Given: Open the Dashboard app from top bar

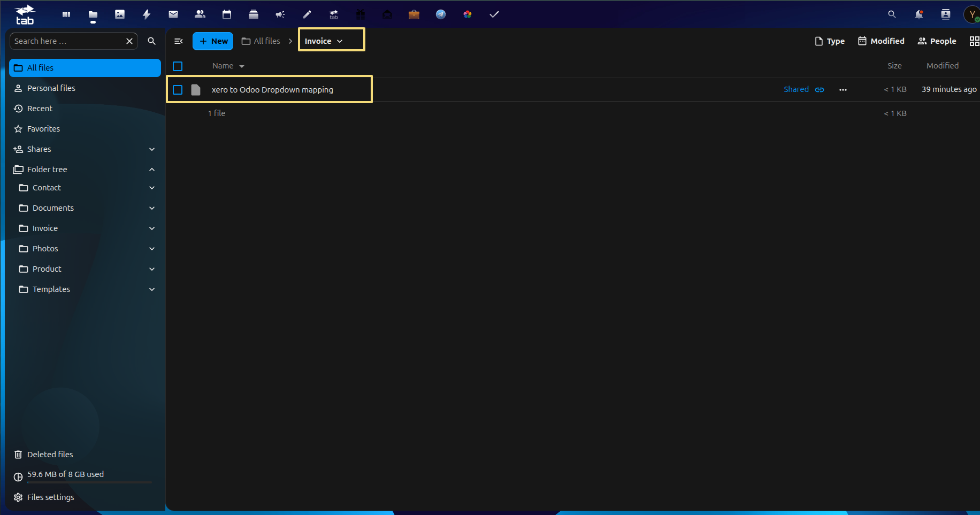Looking at the screenshot, I should tap(66, 14).
